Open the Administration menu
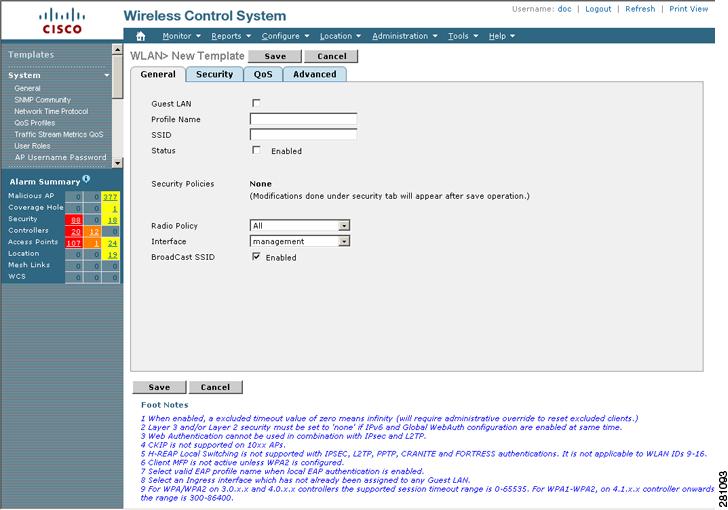Image resolution: width=728 pixels, height=510 pixels. point(404,36)
